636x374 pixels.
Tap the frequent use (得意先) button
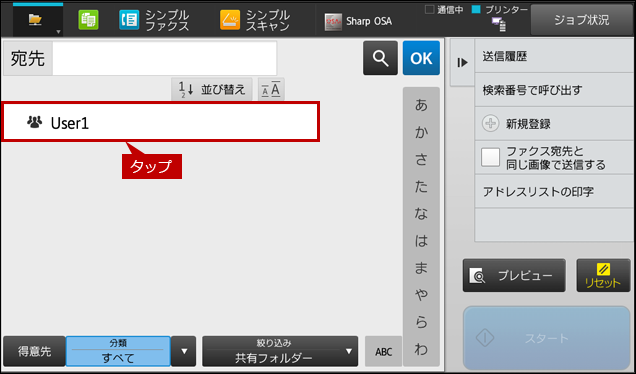(x=34, y=351)
